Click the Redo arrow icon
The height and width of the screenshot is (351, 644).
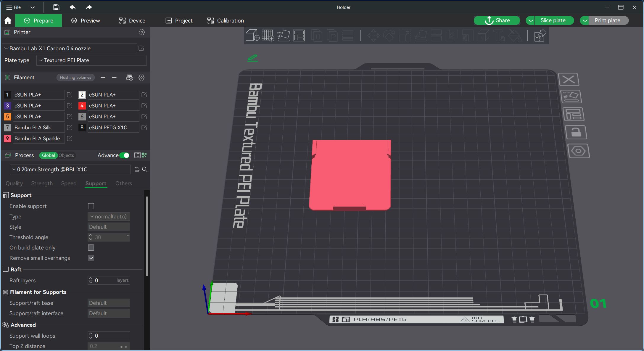click(x=88, y=7)
